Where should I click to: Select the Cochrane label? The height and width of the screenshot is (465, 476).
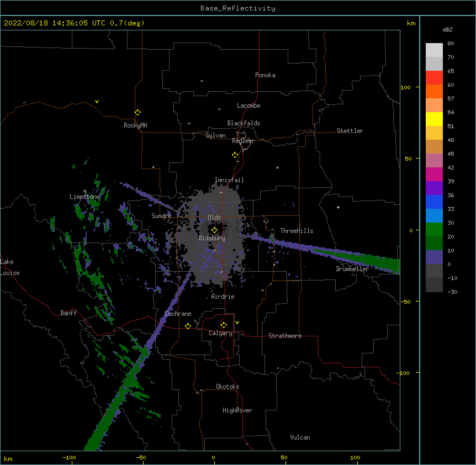point(178,314)
